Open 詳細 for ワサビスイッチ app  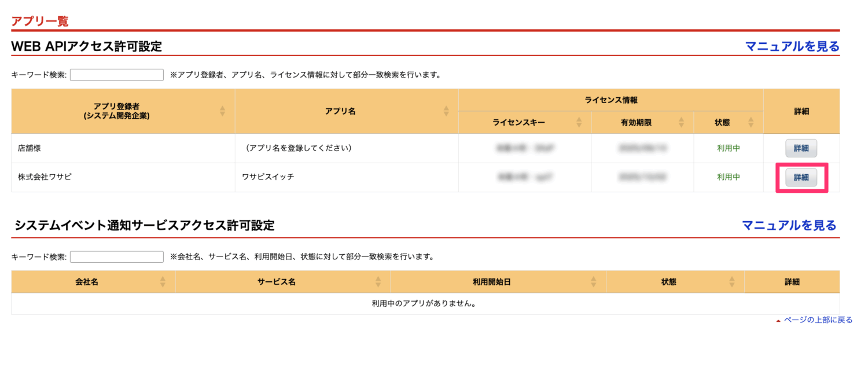801,178
